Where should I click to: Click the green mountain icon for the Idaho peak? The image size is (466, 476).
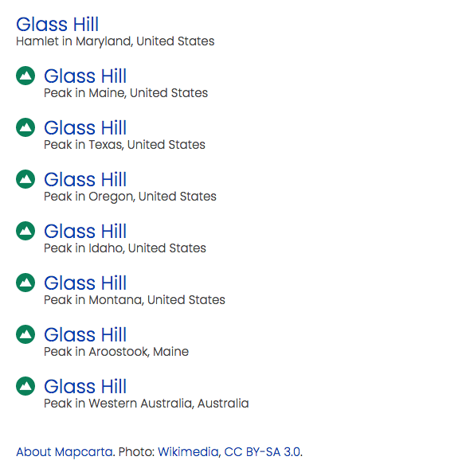click(x=25, y=231)
